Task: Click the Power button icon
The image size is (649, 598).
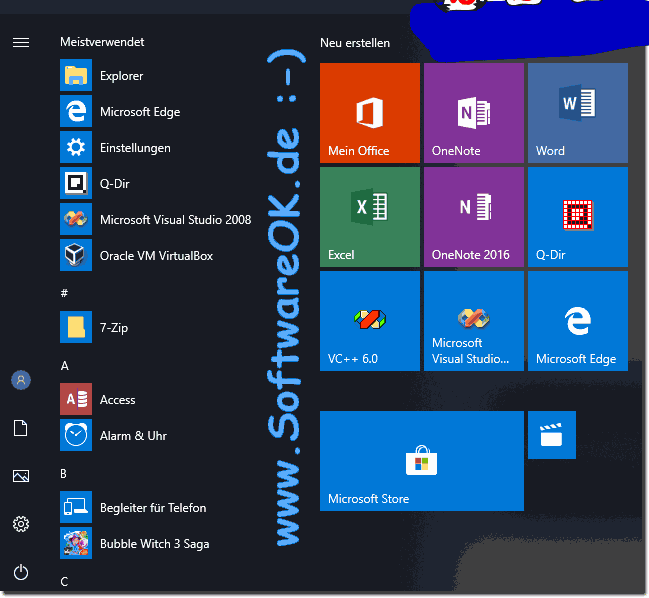Action: click(21, 573)
